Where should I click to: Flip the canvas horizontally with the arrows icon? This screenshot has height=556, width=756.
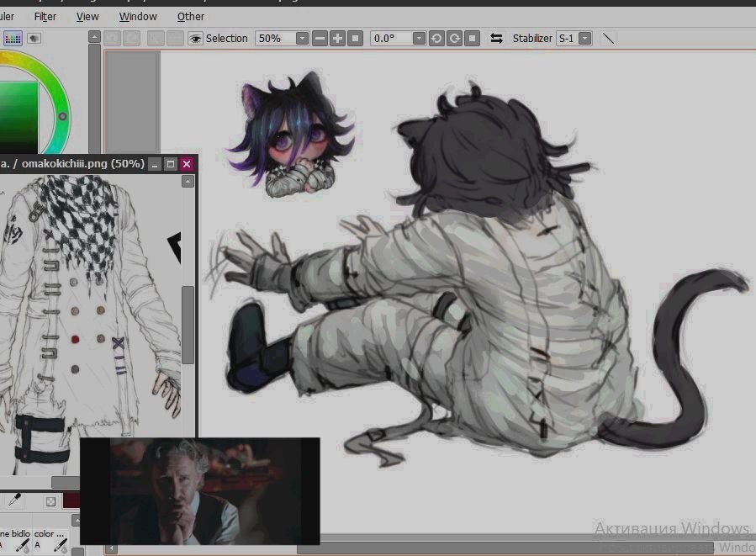click(496, 39)
